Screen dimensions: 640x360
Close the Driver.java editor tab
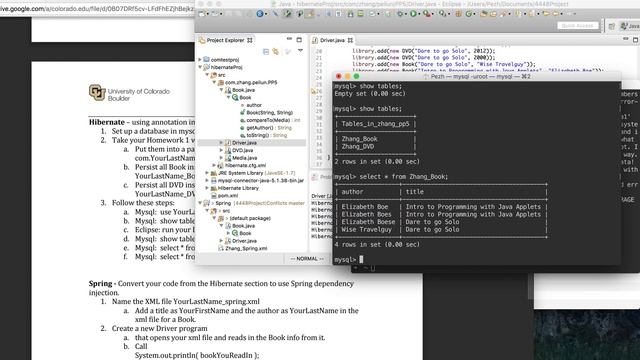tap(350, 40)
